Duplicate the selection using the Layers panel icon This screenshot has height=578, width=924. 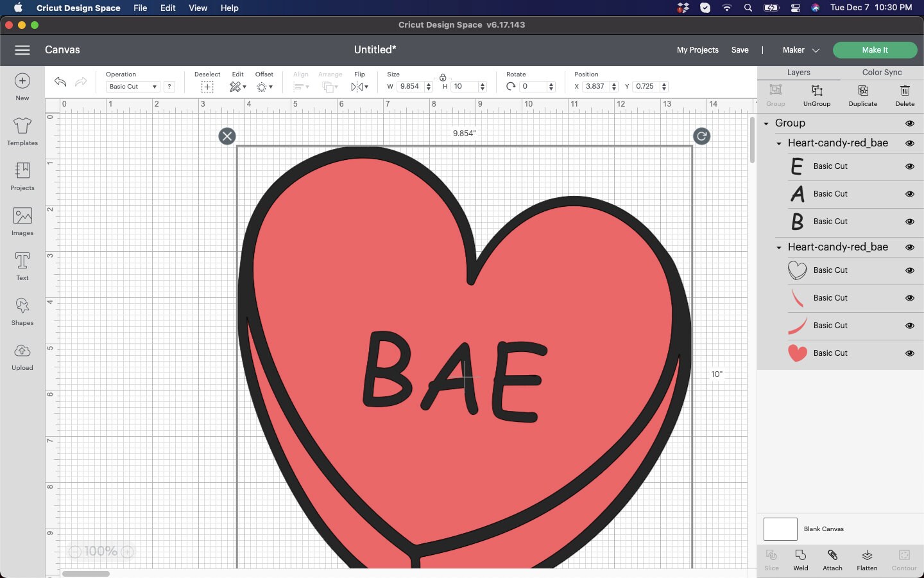click(x=862, y=95)
